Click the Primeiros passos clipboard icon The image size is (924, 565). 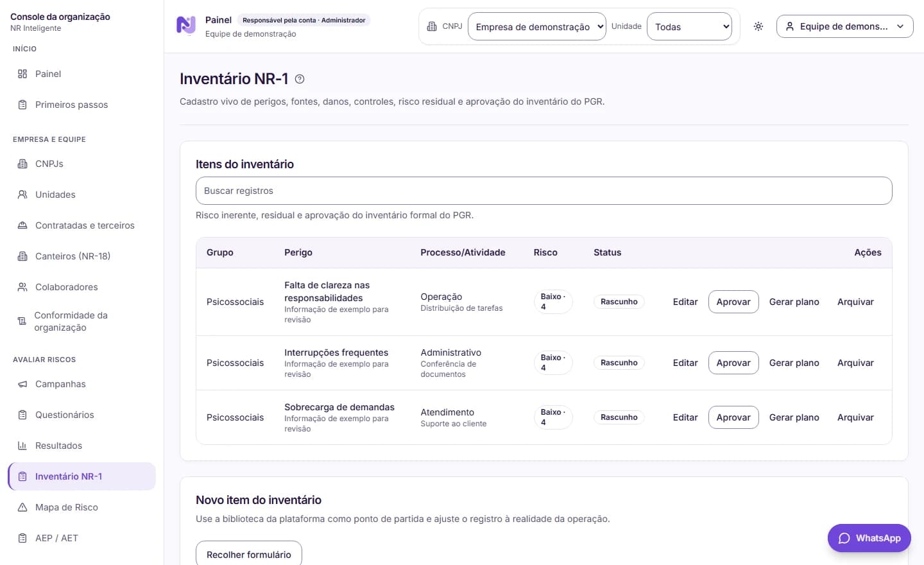[22, 105]
